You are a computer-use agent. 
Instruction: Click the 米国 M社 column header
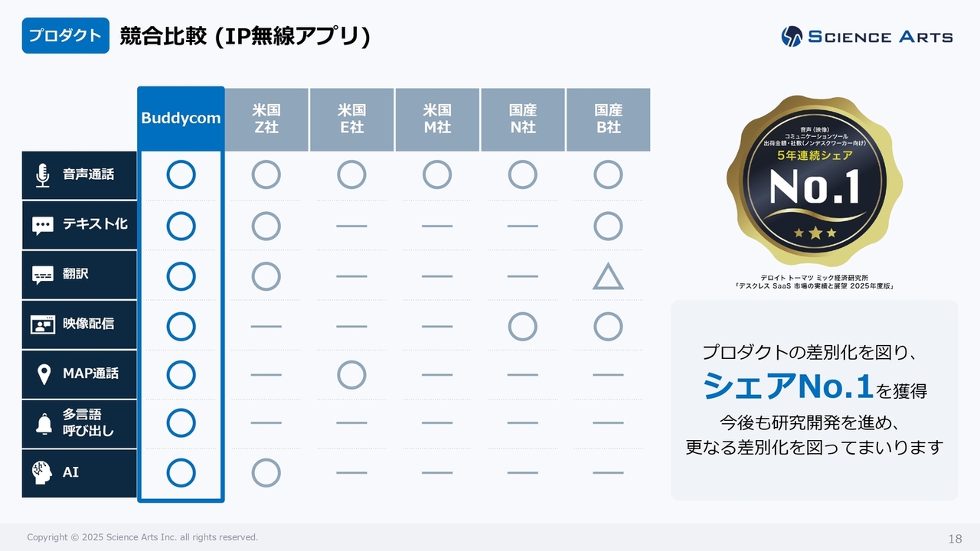pyautogui.click(x=437, y=119)
